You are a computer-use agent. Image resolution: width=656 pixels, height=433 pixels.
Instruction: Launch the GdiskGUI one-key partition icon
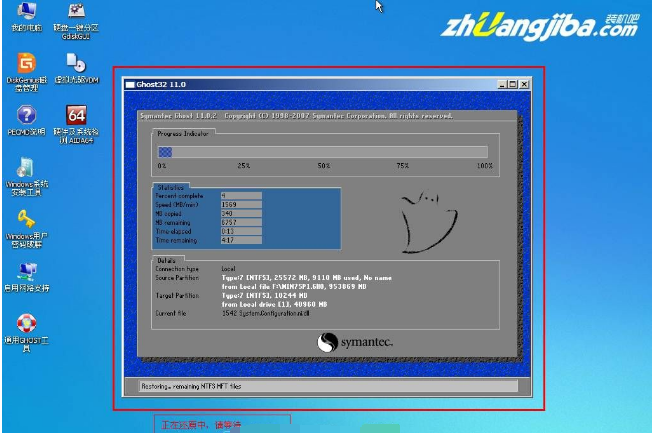(76, 13)
